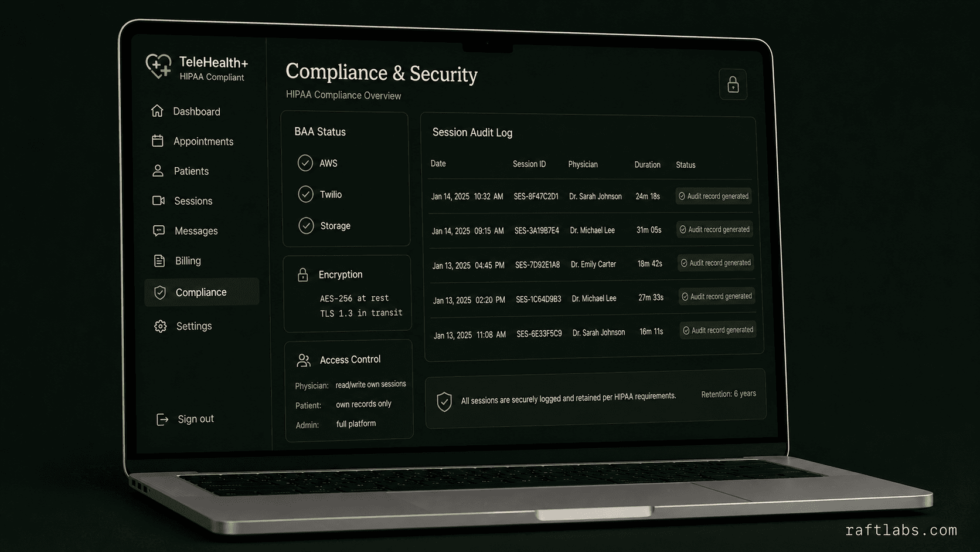980x552 pixels.
Task: Click the Dashboard home icon
Action: tap(157, 110)
